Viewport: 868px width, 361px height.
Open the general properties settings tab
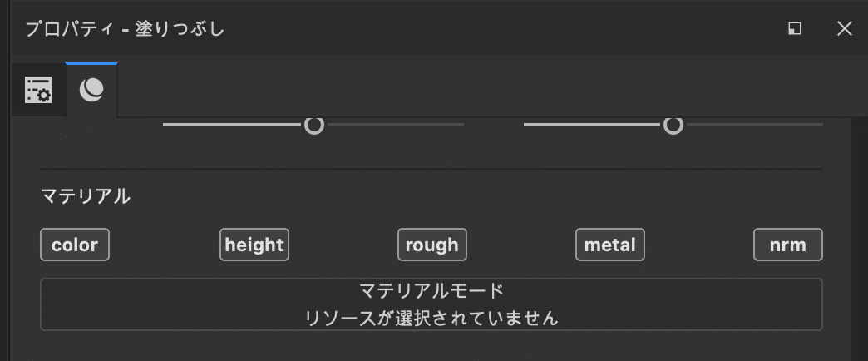38,90
